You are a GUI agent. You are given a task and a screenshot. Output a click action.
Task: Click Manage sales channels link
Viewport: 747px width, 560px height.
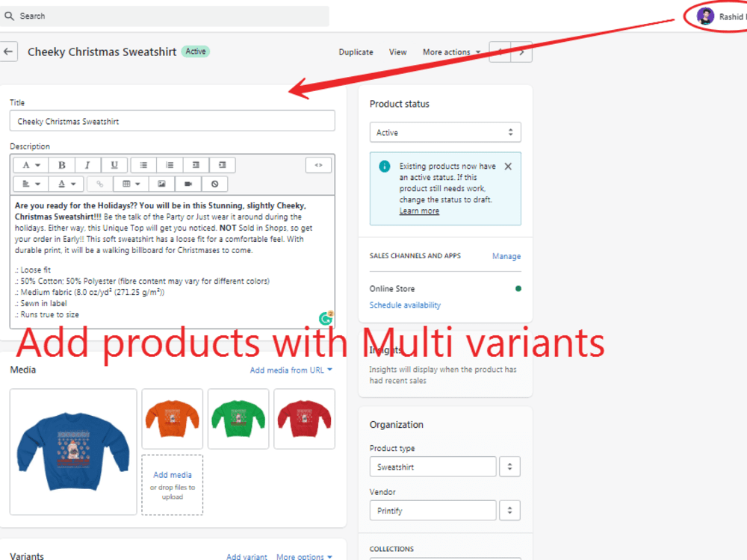click(506, 256)
